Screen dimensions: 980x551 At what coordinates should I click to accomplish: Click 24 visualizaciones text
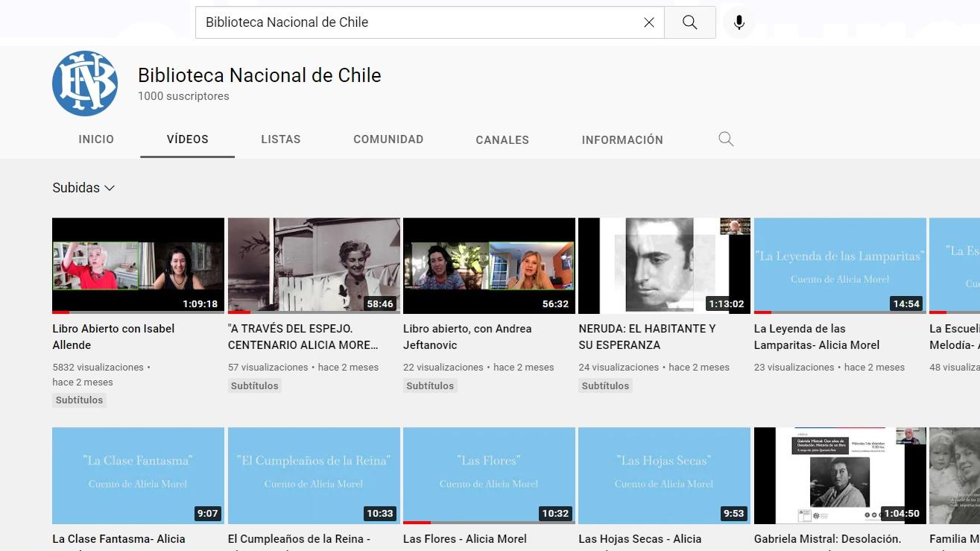pyautogui.click(x=619, y=368)
